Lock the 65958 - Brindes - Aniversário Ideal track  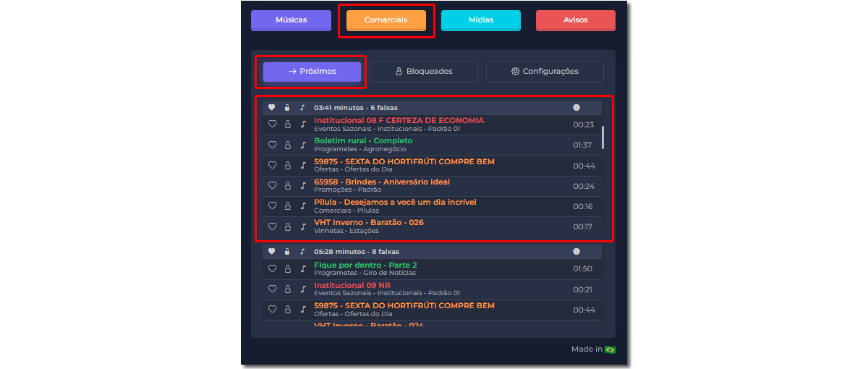pyautogui.click(x=287, y=186)
